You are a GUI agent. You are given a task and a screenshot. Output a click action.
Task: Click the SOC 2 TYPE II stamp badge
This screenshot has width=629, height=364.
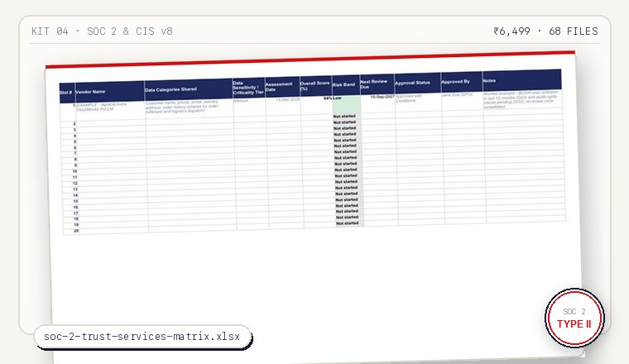[574, 318]
